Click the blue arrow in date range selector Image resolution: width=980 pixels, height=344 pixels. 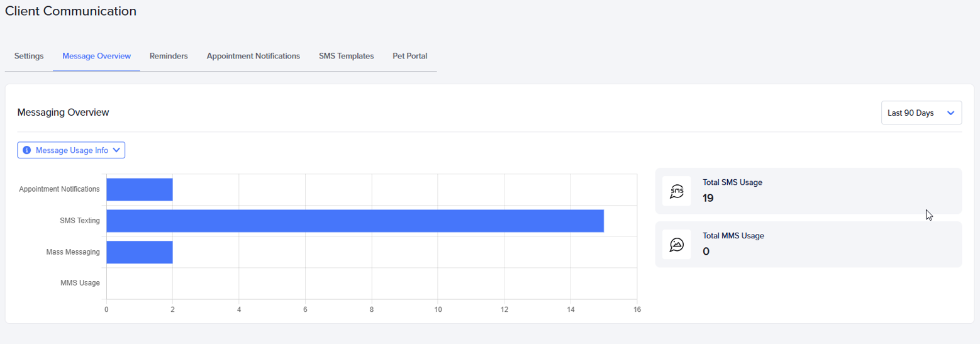(x=950, y=113)
